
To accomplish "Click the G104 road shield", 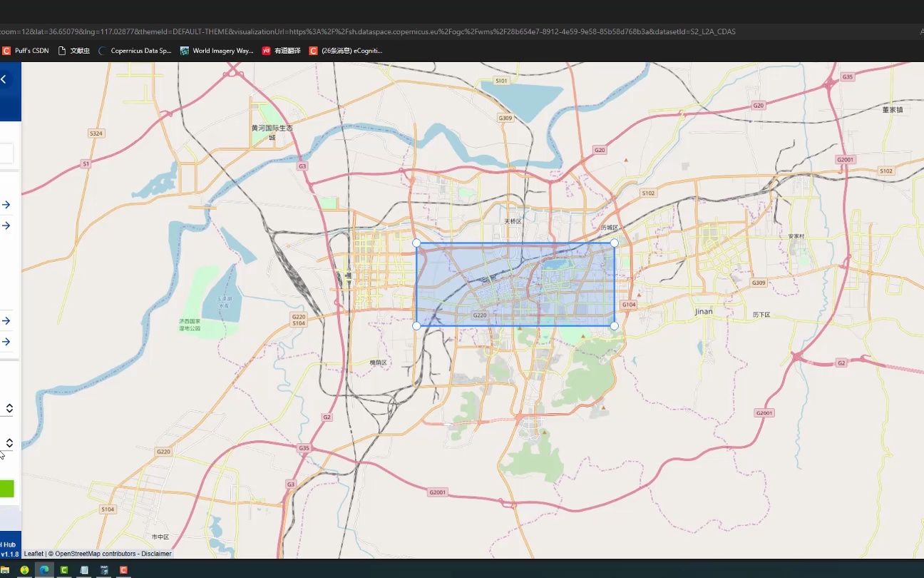I will coord(628,305).
